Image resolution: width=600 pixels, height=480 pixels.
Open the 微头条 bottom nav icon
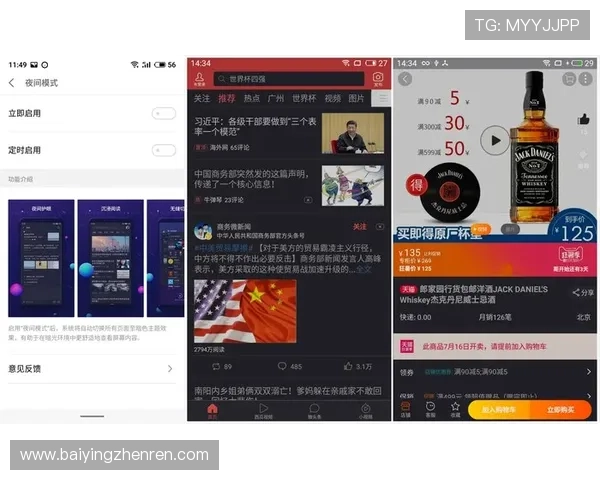314,411
